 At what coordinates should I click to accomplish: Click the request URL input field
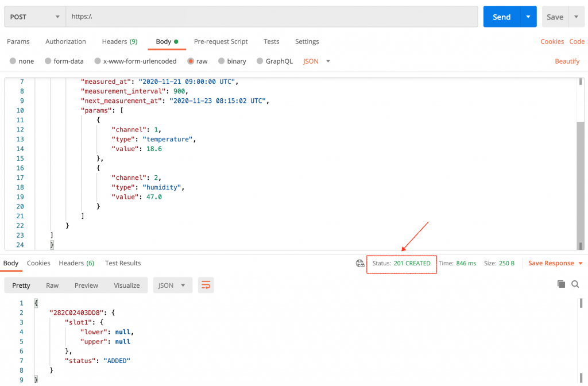click(x=272, y=17)
